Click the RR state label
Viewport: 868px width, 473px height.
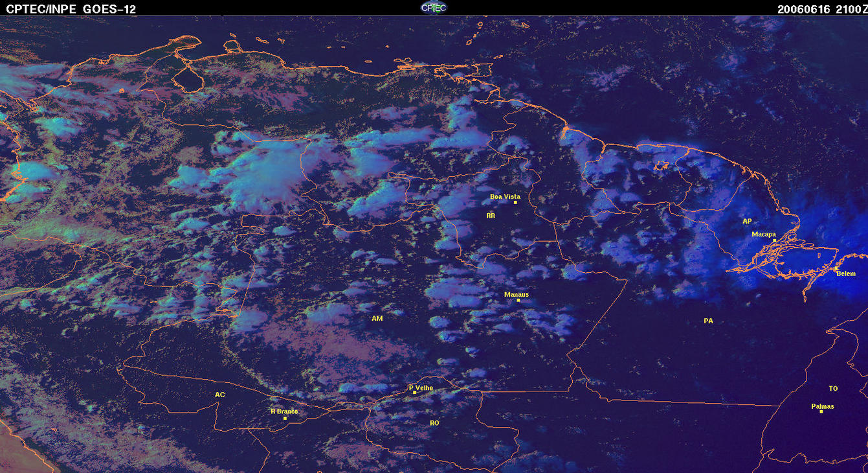[x=491, y=216]
